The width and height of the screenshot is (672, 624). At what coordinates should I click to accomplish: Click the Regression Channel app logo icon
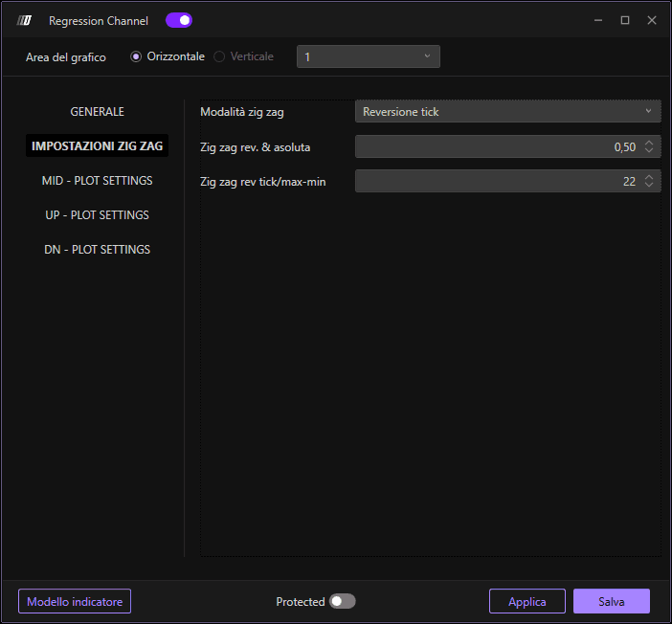point(24,20)
